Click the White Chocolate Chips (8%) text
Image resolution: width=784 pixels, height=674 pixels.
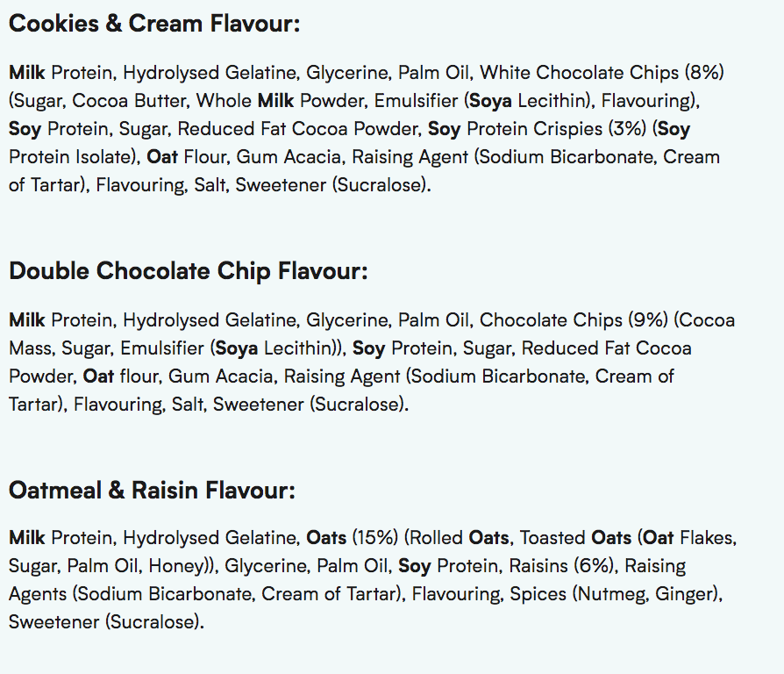click(x=602, y=72)
